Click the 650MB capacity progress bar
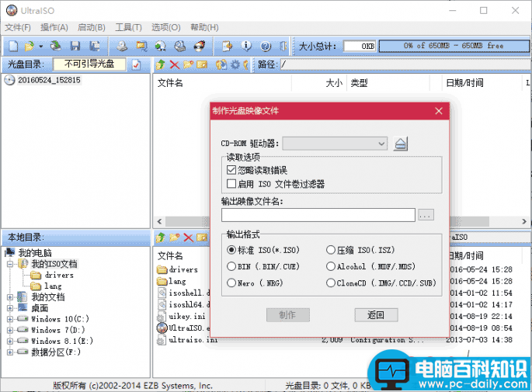 click(454, 46)
